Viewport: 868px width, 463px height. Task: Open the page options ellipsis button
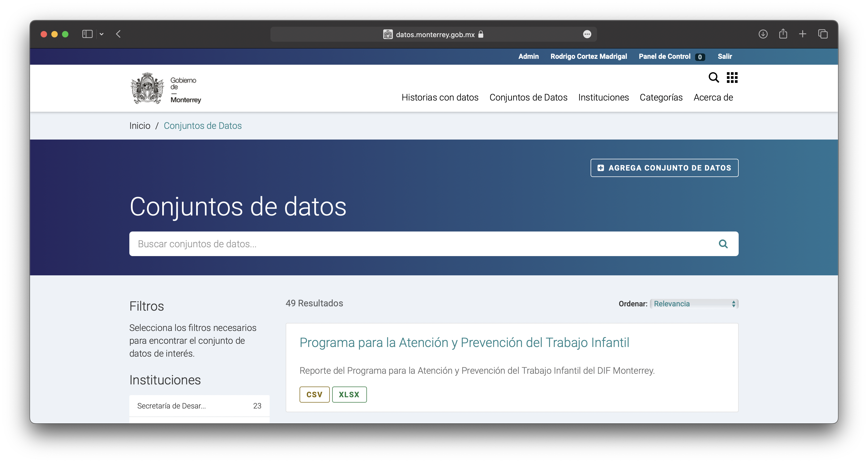[x=587, y=34]
